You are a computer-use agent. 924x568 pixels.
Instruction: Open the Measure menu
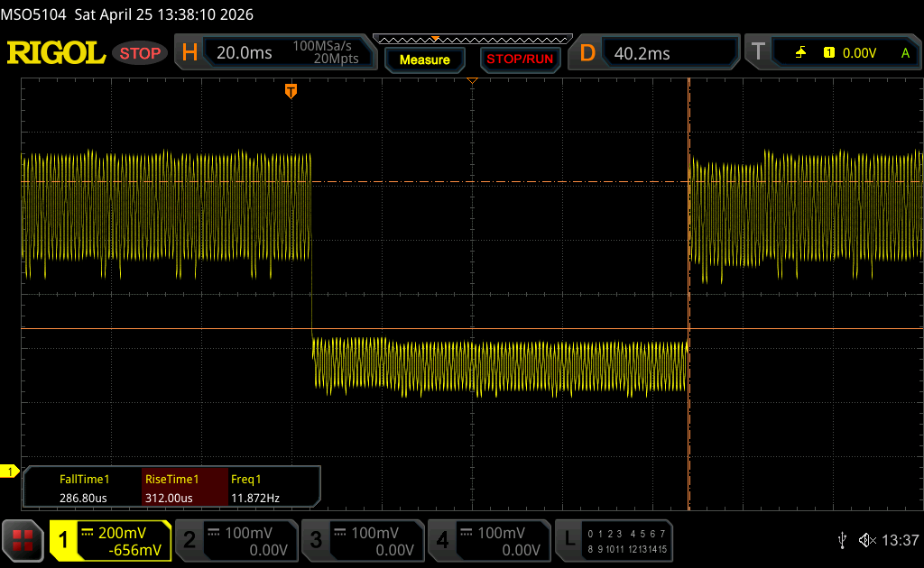pyautogui.click(x=424, y=60)
